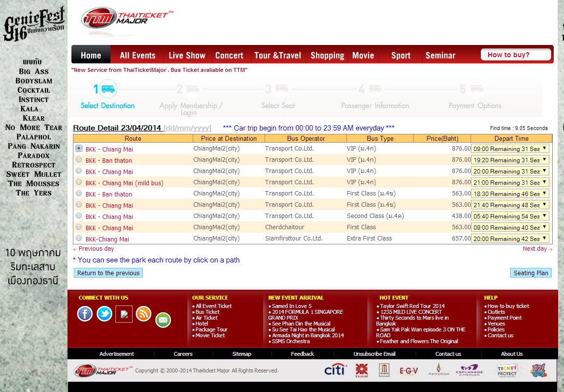Select the BKK - Ban thaton VIP route radio
This screenshot has height=392, width=564.
[x=79, y=159]
